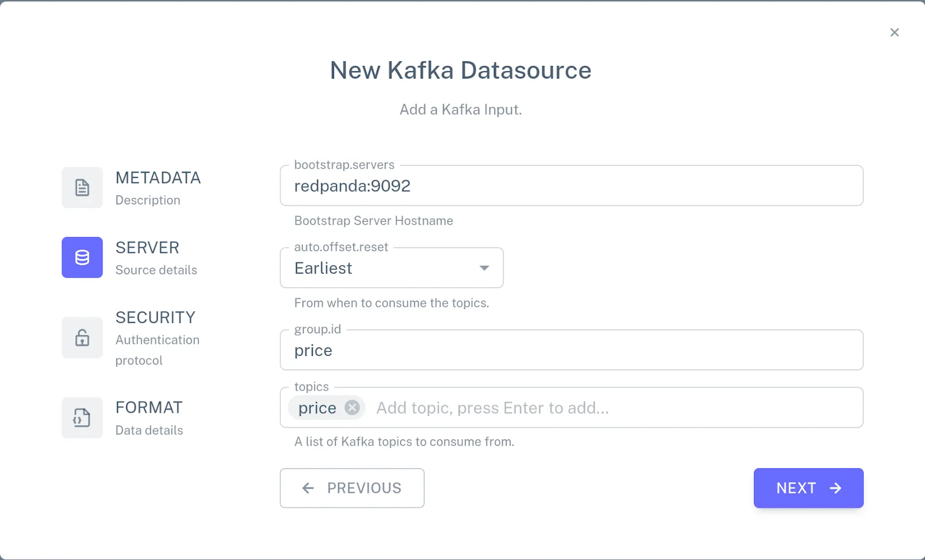This screenshot has height=560, width=925.
Task: Open the auto.offset.reset dropdown
Action: [x=391, y=268]
